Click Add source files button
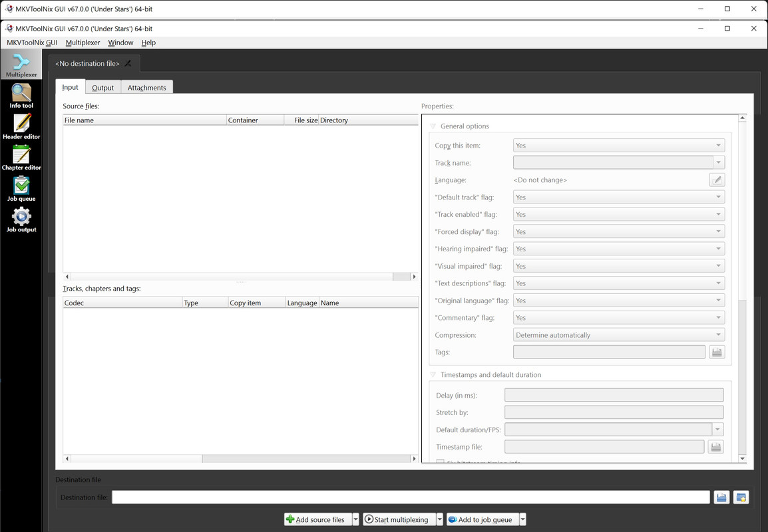The height and width of the screenshot is (532, 768). tap(318, 519)
